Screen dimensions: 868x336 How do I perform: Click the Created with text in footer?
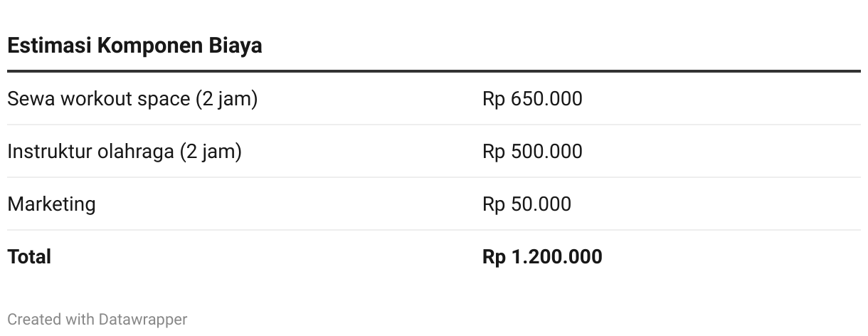click(51, 320)
